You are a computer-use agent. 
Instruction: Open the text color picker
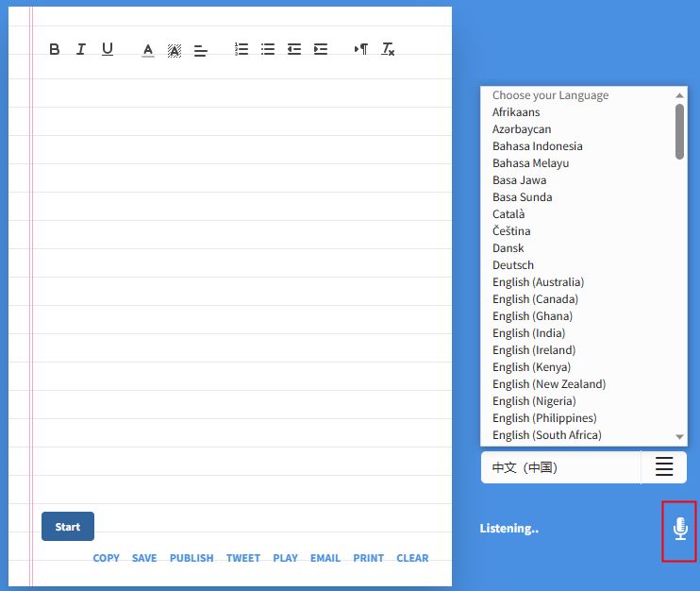pyautogui.click(x=148, y=50)
